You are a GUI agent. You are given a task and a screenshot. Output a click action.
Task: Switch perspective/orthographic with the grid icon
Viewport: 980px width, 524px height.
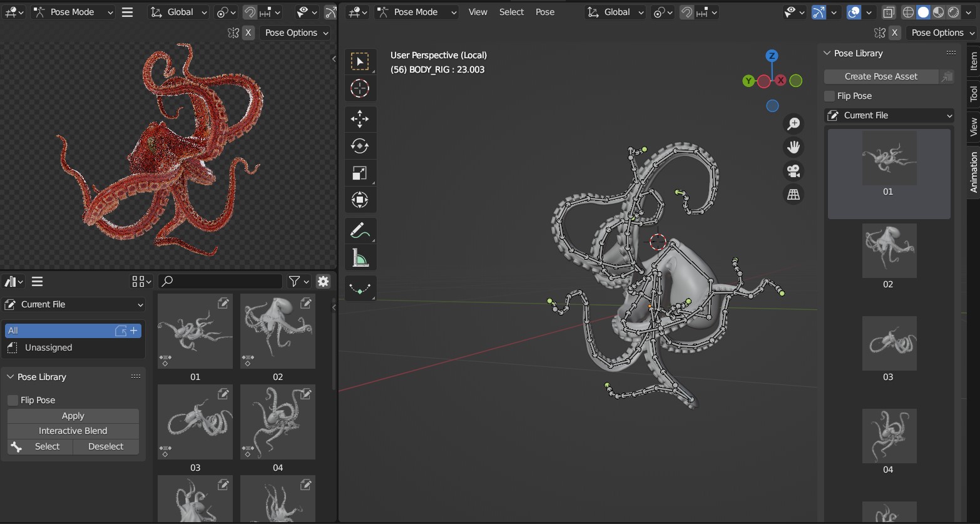coord(794,195)
